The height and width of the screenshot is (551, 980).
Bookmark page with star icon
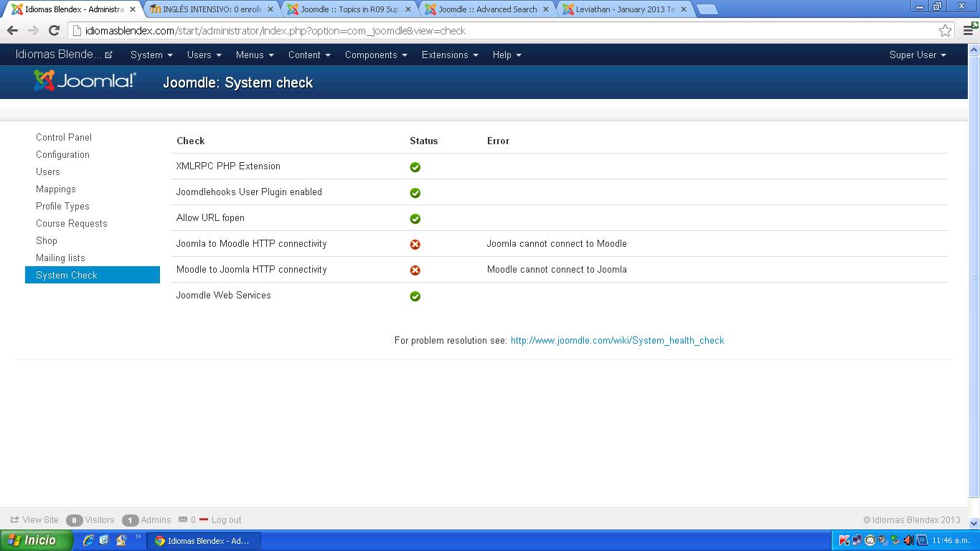point(945,31)
